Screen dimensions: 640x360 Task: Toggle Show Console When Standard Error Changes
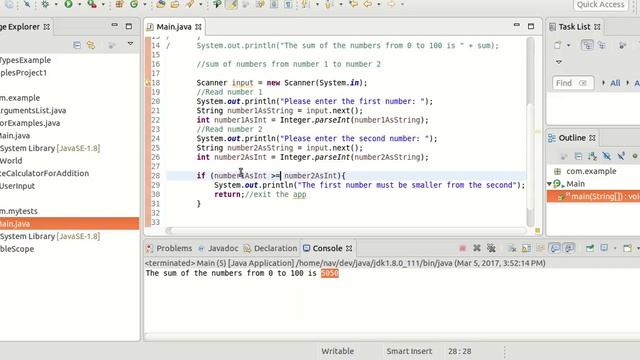[x=569, y=248]
